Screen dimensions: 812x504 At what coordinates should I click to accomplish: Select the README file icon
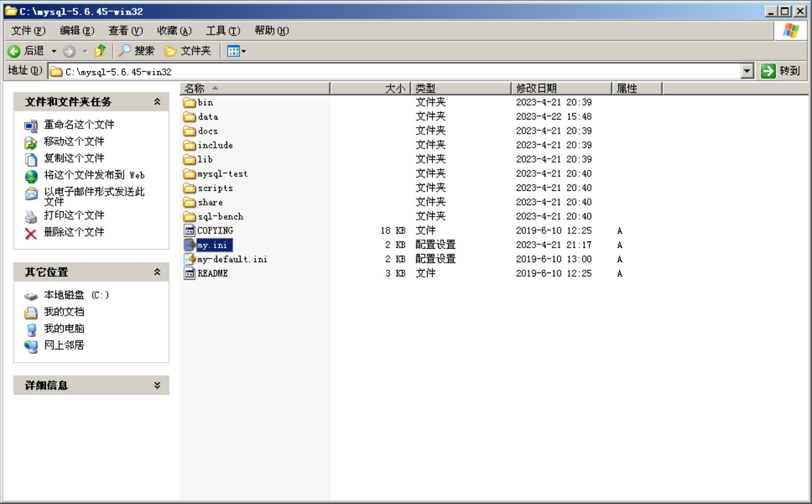point(189,274)
